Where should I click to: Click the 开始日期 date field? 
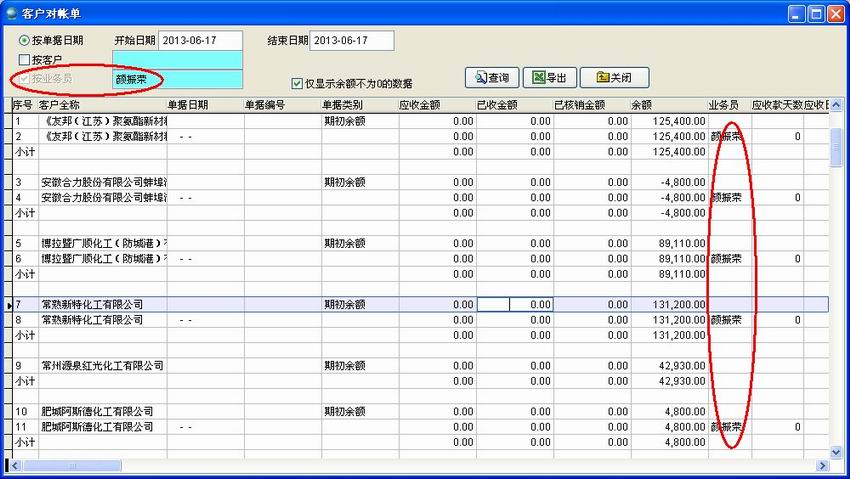point(200,41)
